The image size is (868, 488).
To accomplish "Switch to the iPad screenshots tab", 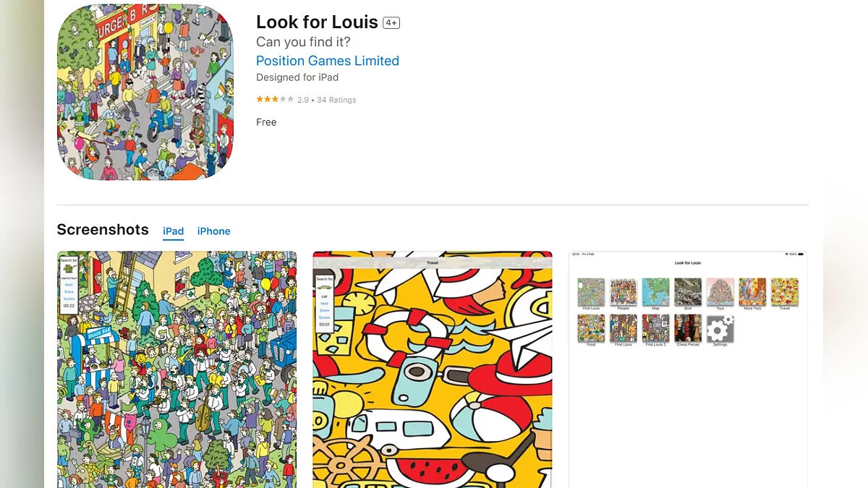I will [x=173, y=231].
